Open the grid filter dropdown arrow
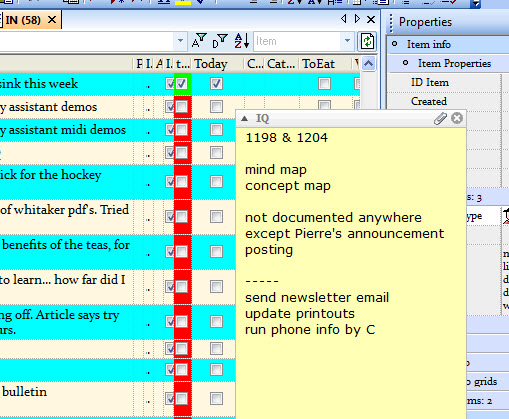This screenshot has width=509, height=419. (180, 41)
